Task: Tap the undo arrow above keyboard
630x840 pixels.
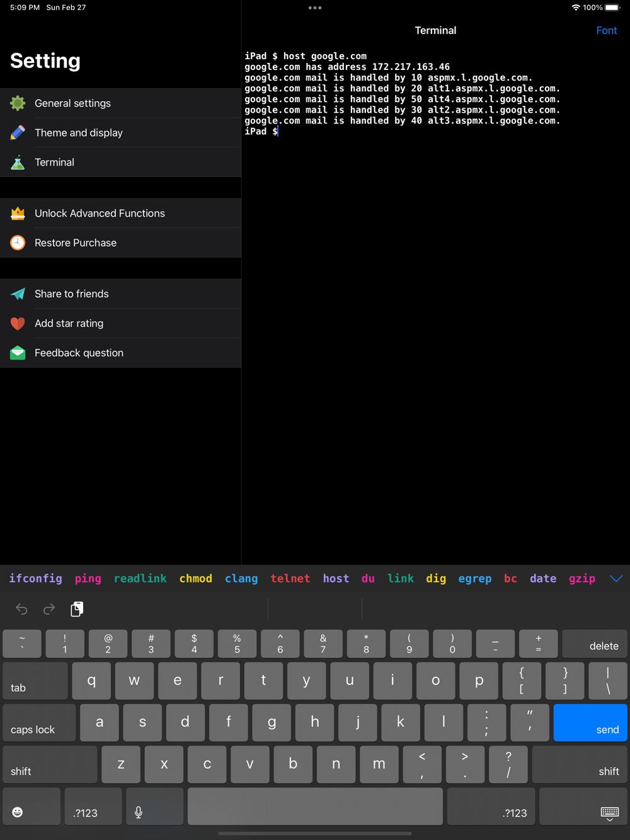Action: 21,609
